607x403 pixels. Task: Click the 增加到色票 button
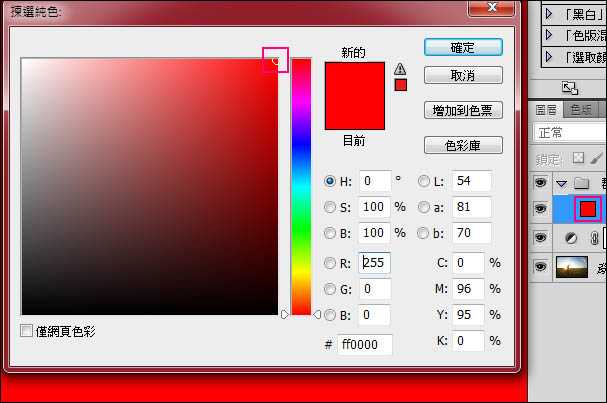(462, 110)
